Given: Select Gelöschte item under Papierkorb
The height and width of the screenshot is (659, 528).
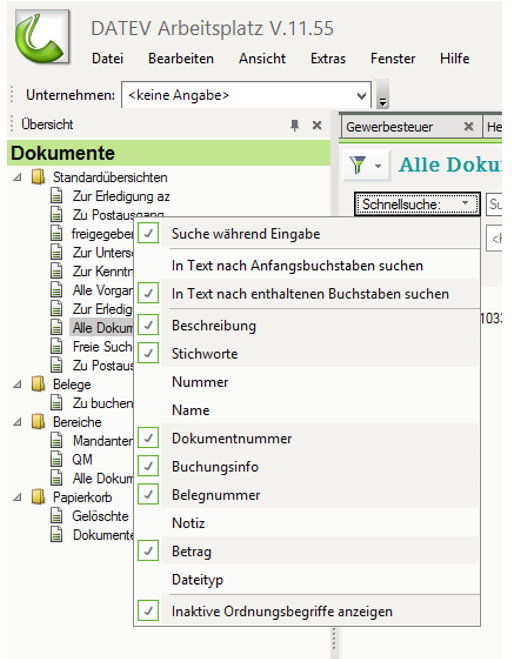Looking at the screenshot, I should [100, 516].
